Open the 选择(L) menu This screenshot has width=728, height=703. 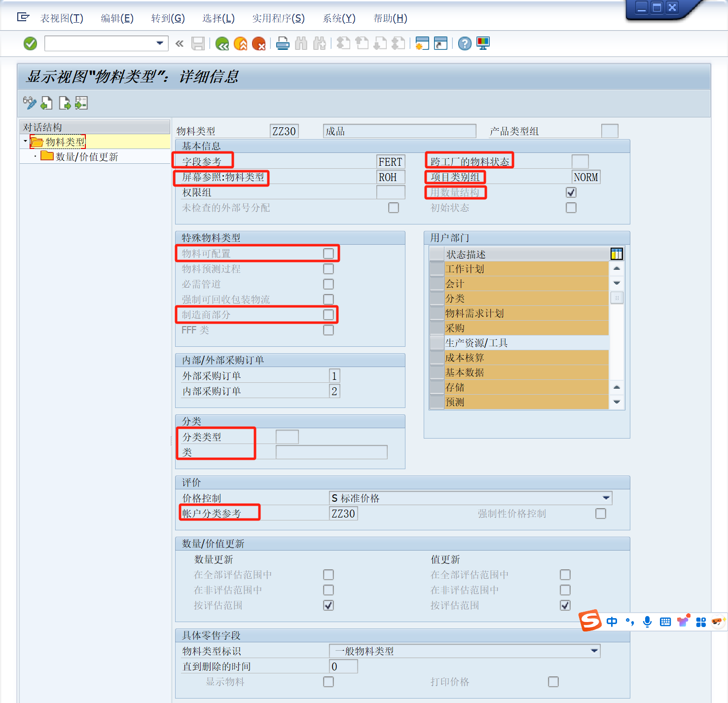coord(218,18)
